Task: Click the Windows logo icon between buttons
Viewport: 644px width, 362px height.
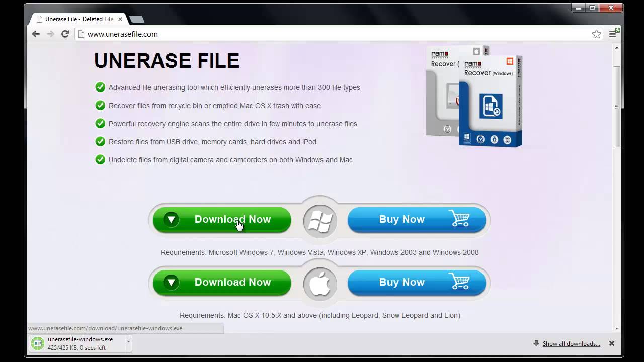Action: (320, 221)
